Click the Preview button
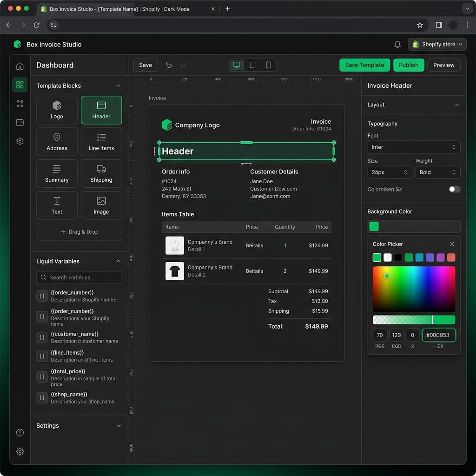The width and height of the screenshot is (476, 476). point(443,65)
